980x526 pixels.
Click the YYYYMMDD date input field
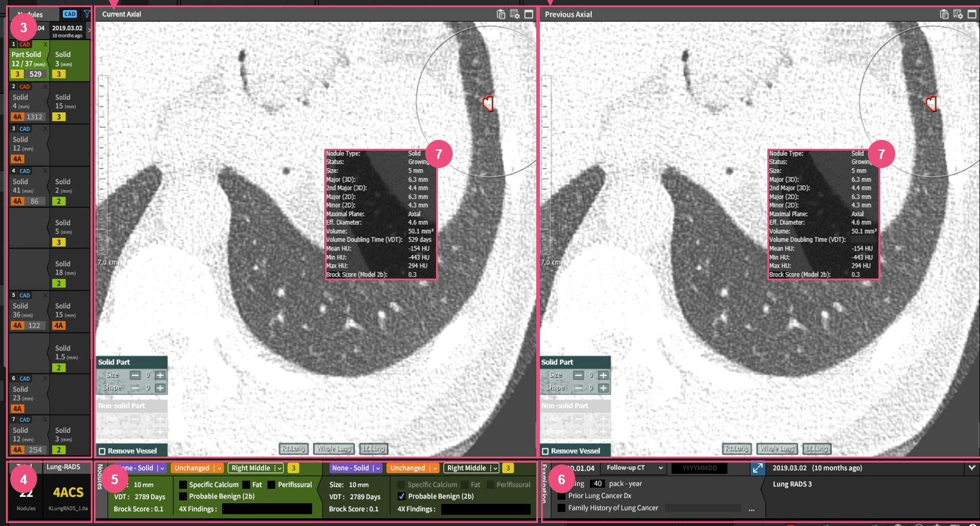[x=699, y=468]
